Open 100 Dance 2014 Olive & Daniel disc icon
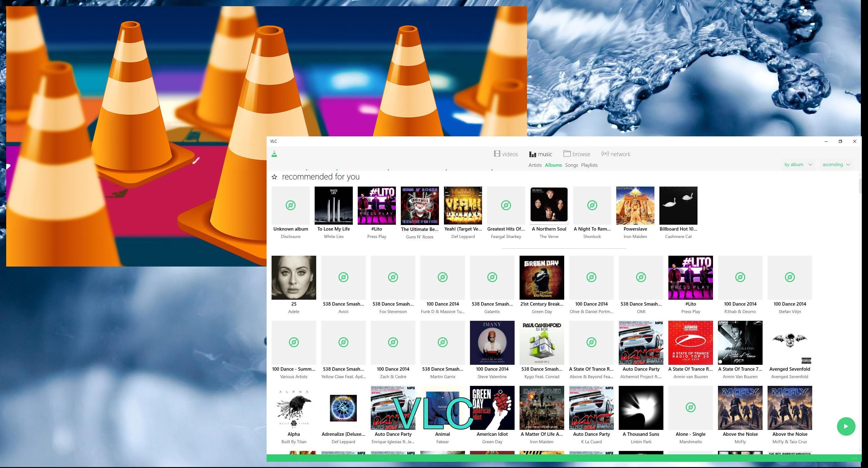The height and width of the screenshot is (468, 868). point(591,278)
